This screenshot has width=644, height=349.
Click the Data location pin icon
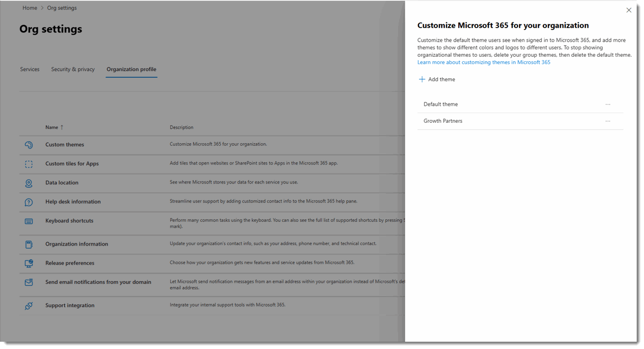pyautogui.click(x=29, y=183)
